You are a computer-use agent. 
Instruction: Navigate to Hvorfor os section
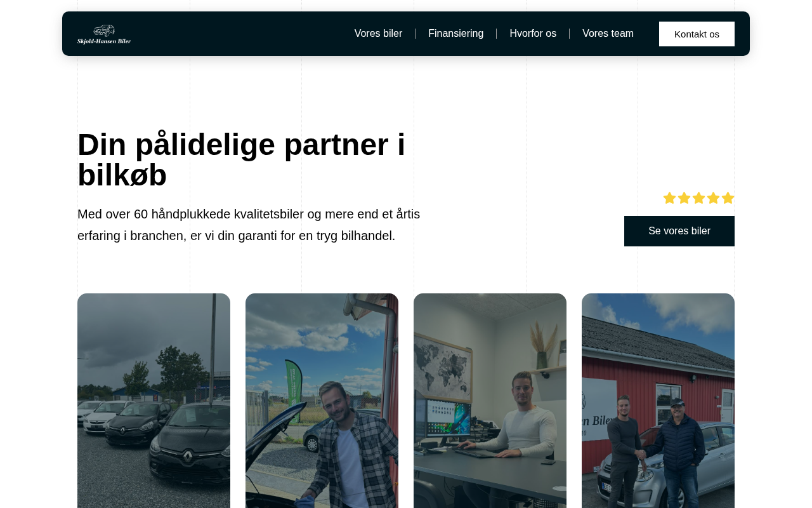(533, 34)
